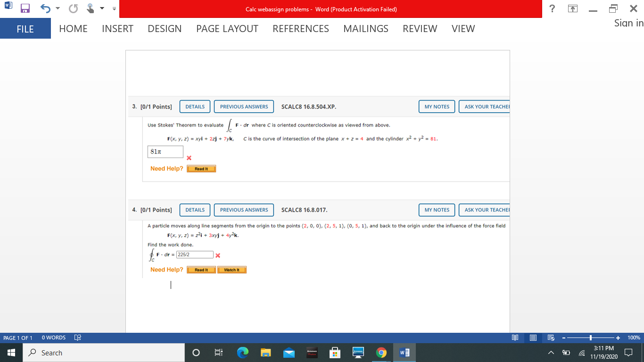Click the PREVIOUS ANSWERS button for problem 3
This screenshot has width=644, height=362.
(244, 107)
